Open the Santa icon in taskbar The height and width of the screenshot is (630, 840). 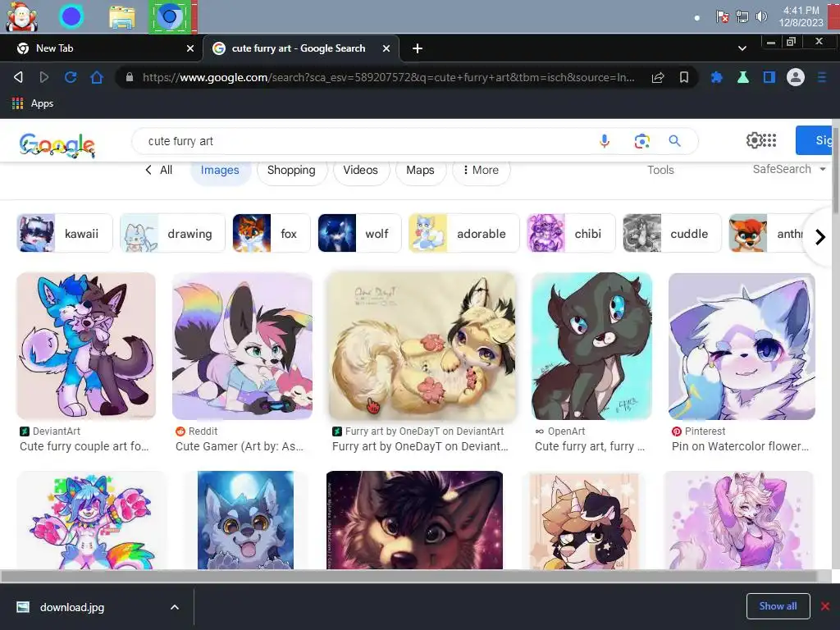tap(21, 16)
